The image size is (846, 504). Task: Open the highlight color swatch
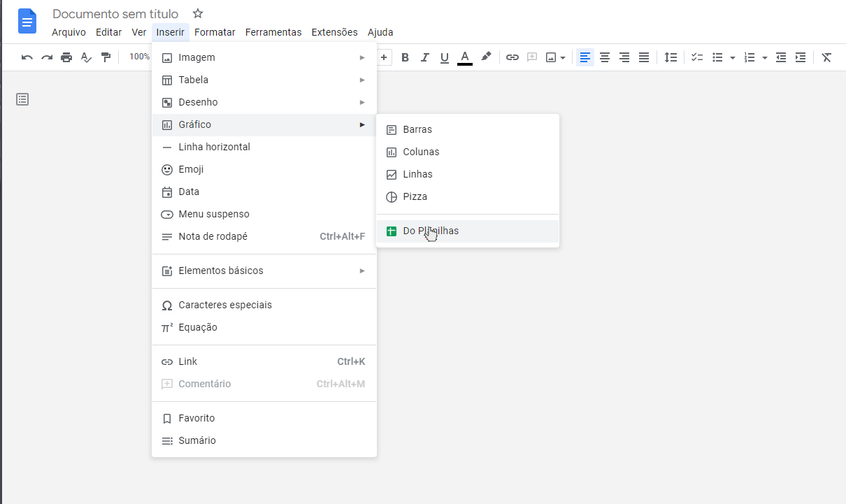click(x=486, y=57)
